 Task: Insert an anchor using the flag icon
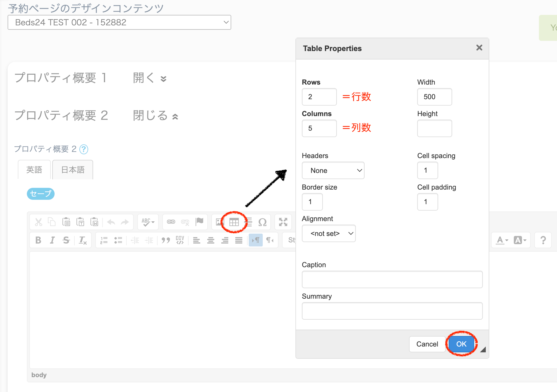(199, 222)
